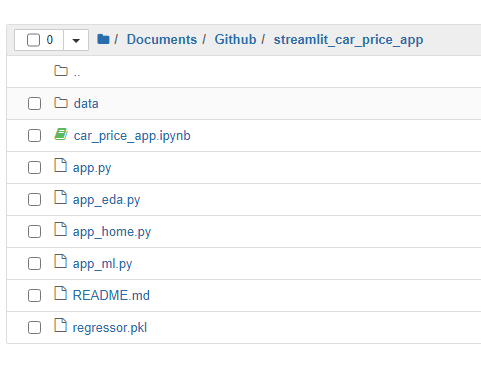Navigate to Github breadcrumb folder
The width and height of the screenshot is (481, 372).
point(235,39)
